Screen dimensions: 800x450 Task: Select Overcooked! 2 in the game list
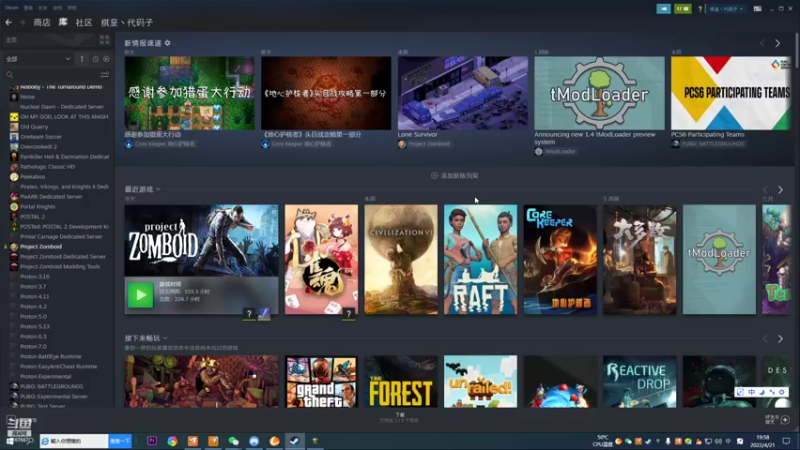point(38,147)
